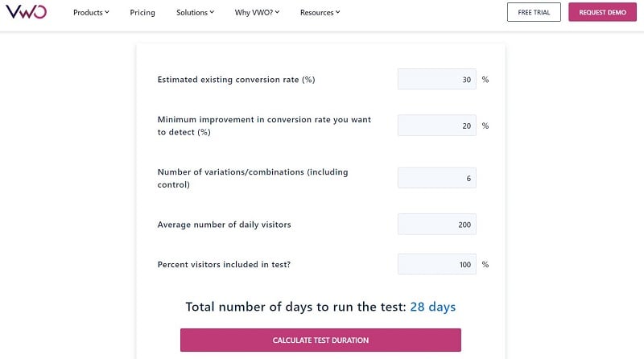
Task: Click the Estimated existing conversion rate label
Action: 236,80
